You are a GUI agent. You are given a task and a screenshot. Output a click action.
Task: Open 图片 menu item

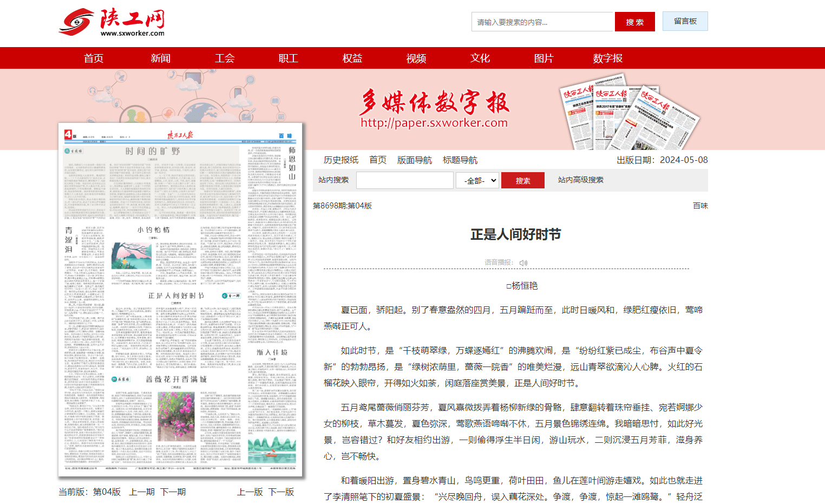pos(544,58)
